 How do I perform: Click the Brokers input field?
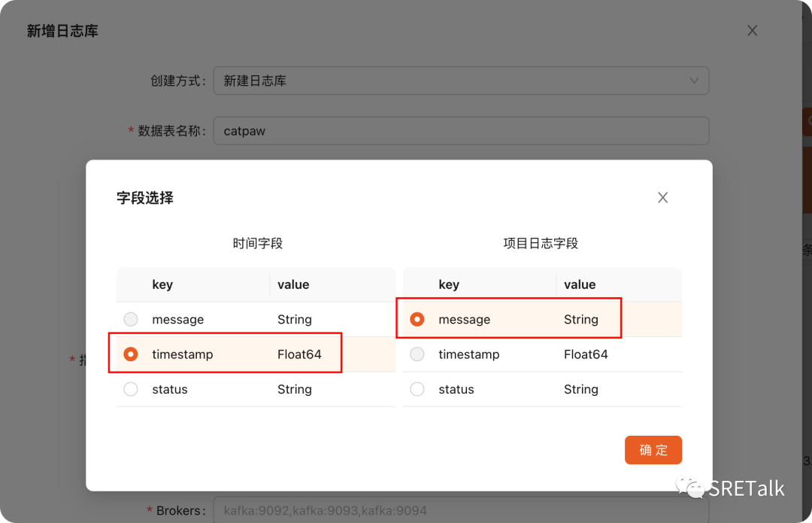point(461,510)
